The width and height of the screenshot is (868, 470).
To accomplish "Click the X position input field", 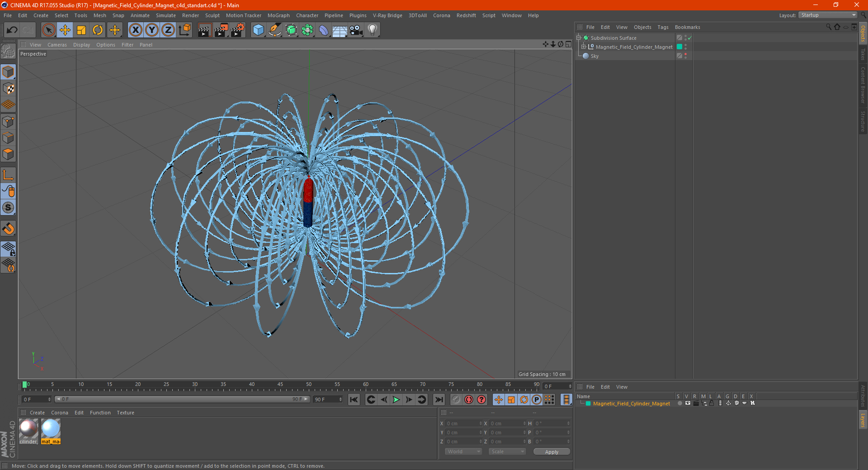I will coord(463,423).
